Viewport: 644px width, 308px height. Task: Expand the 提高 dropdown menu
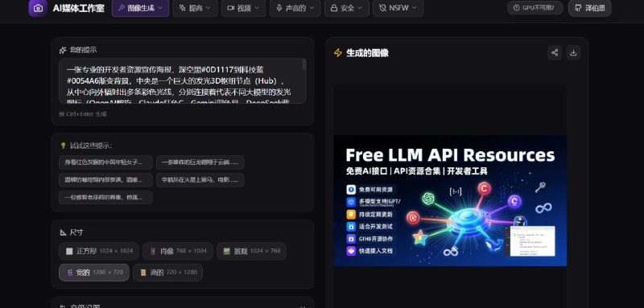click(195, 8)
